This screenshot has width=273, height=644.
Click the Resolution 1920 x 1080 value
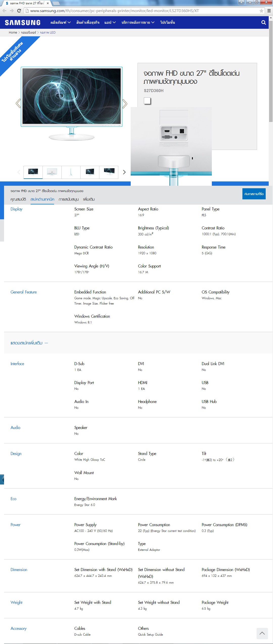[147, 253]
